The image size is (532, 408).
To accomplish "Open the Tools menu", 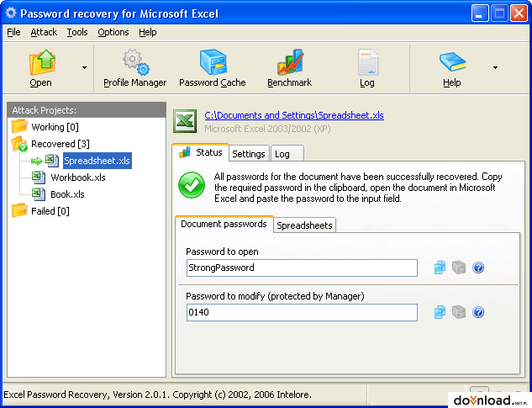I will 77,32.
